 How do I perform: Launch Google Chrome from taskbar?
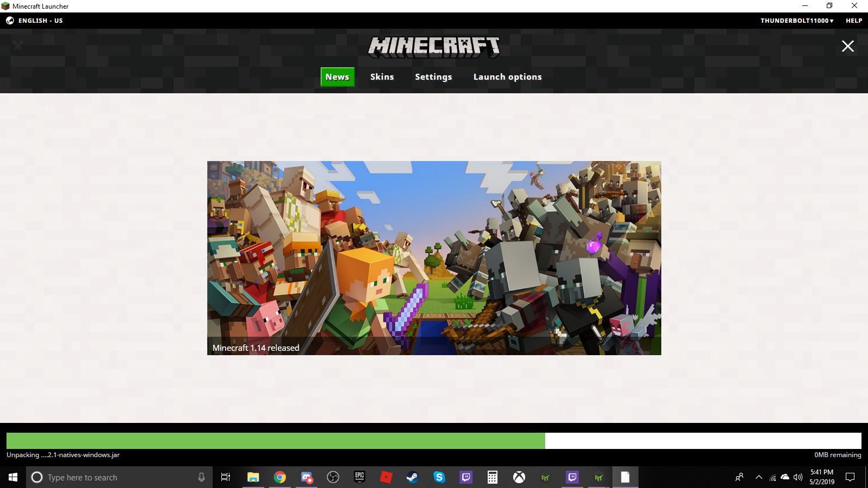280,477
